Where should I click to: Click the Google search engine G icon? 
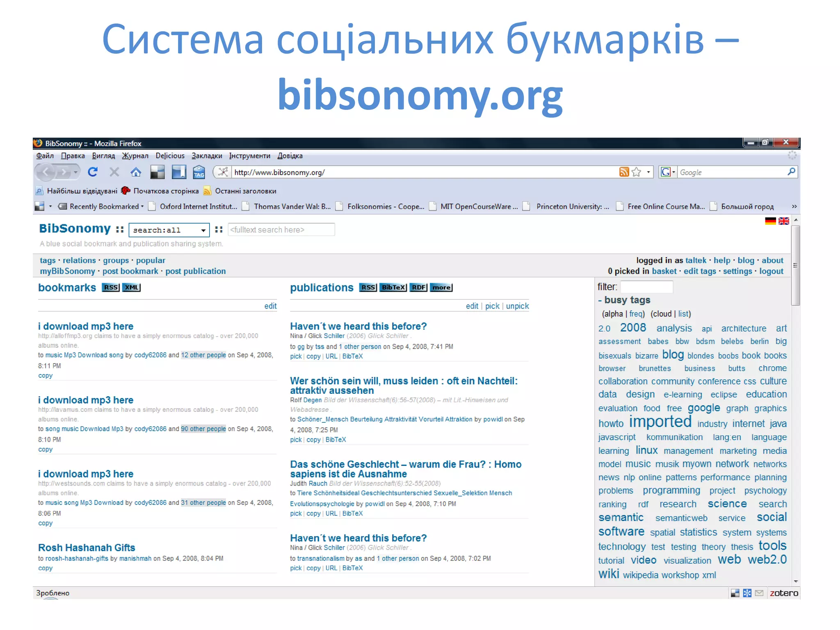665,172
